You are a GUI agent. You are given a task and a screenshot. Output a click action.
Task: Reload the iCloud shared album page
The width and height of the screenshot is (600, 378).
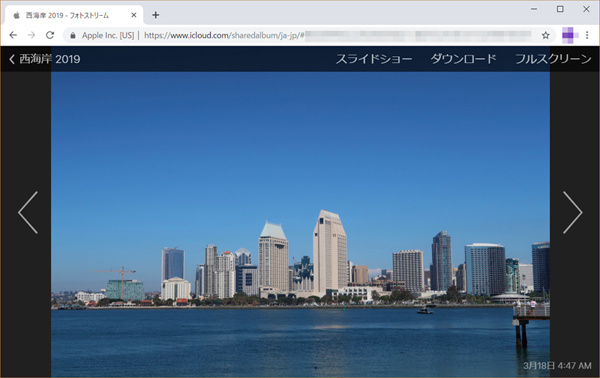coord(50,35)
